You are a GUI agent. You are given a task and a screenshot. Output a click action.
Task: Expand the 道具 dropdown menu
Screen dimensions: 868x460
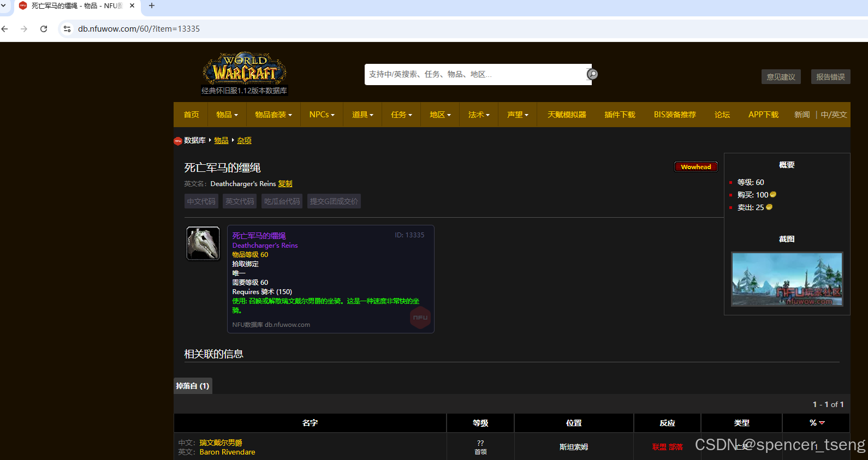point(362,115)
